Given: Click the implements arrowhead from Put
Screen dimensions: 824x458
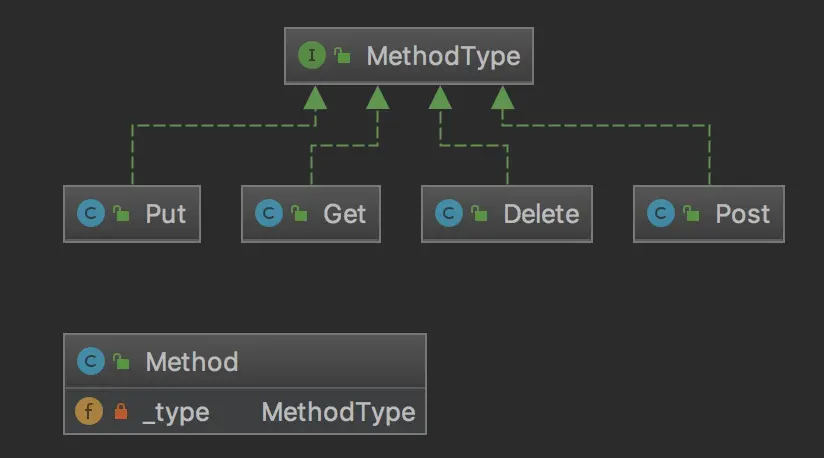Looking at the screenshot, I should [x=315, y=98].
